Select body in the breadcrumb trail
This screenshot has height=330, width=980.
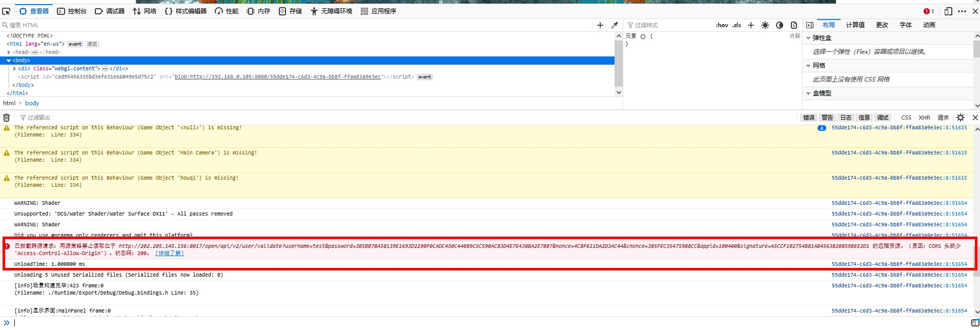[32, 103]
